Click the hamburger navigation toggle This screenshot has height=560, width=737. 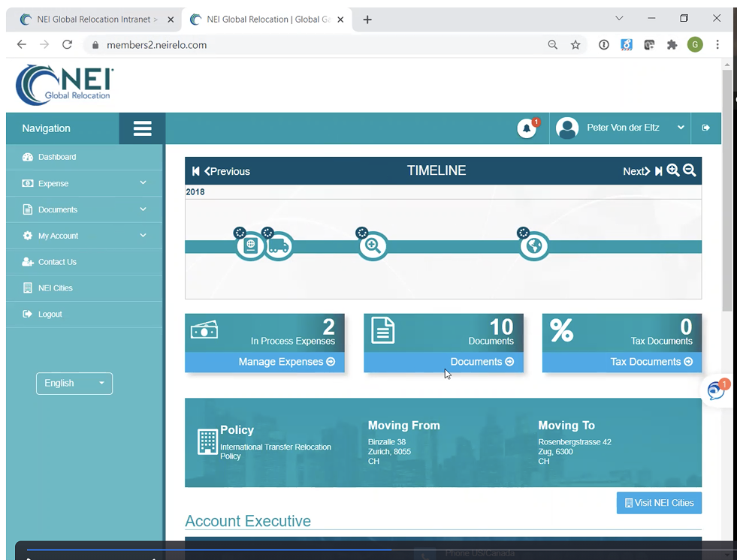point(142,128)
